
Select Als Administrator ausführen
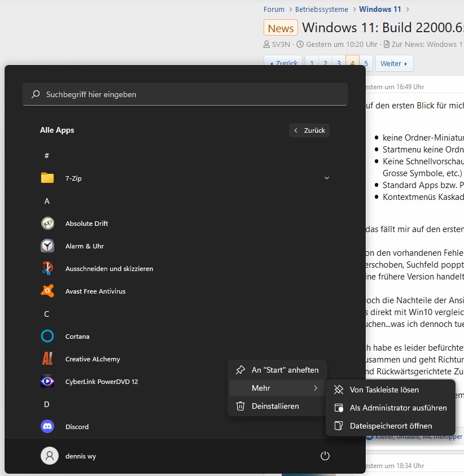tap(391, 408)
